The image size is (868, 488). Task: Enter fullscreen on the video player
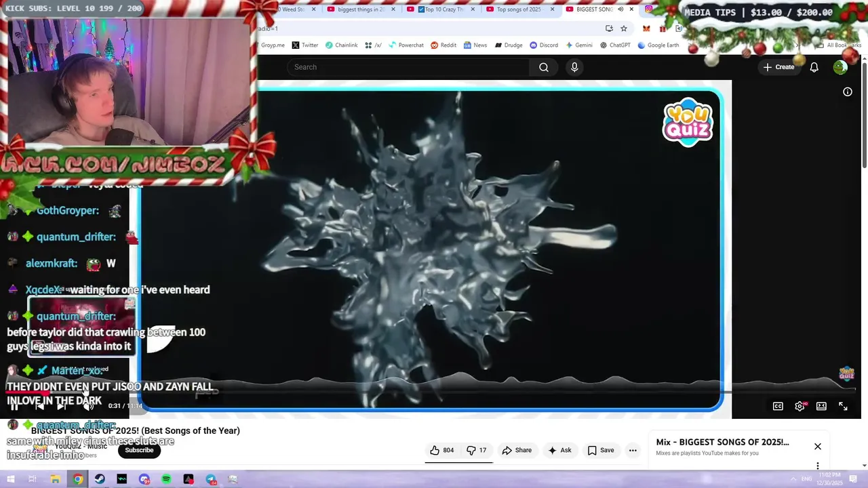tap(843, 406)
